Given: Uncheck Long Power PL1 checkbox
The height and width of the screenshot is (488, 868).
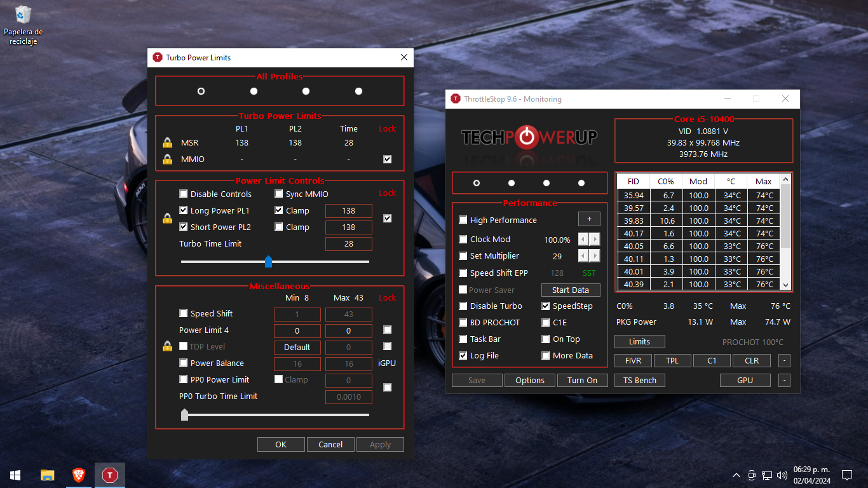Looking at the screenshot, I should (x=184, y=210).
